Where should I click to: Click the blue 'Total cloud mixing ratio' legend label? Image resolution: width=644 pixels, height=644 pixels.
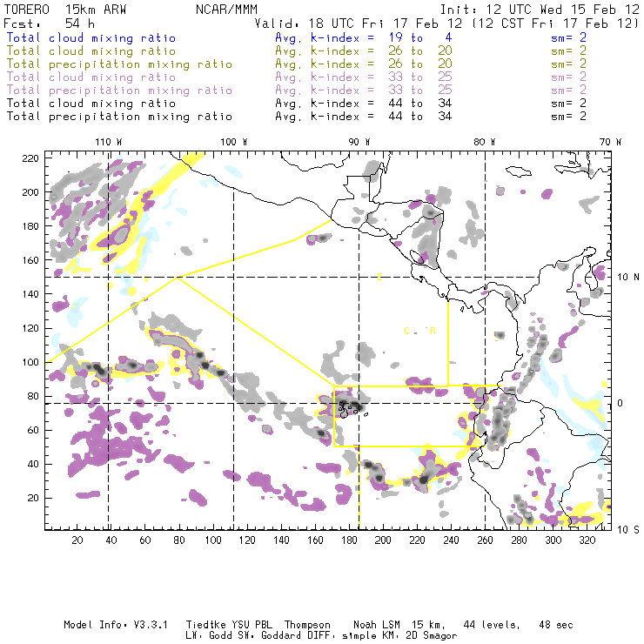point(91,37)
